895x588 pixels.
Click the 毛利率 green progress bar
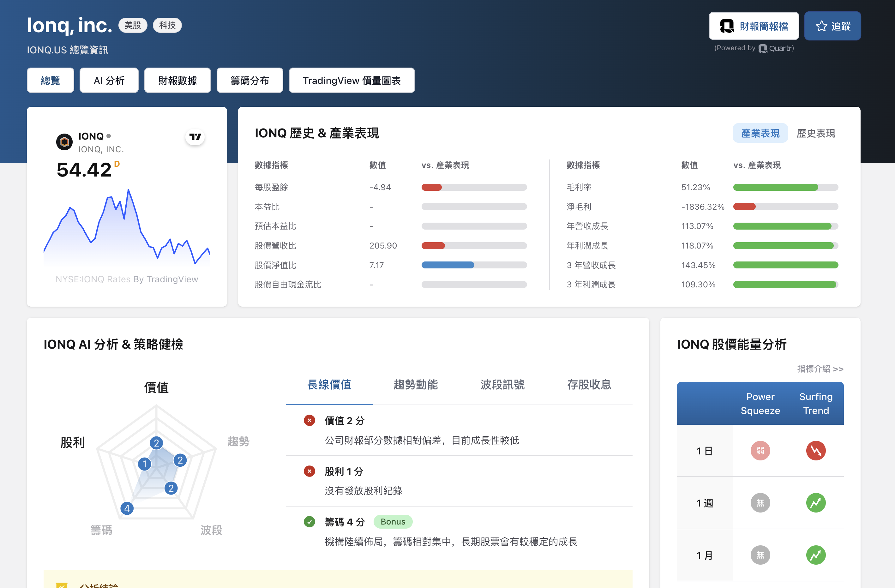click(775, 187)
